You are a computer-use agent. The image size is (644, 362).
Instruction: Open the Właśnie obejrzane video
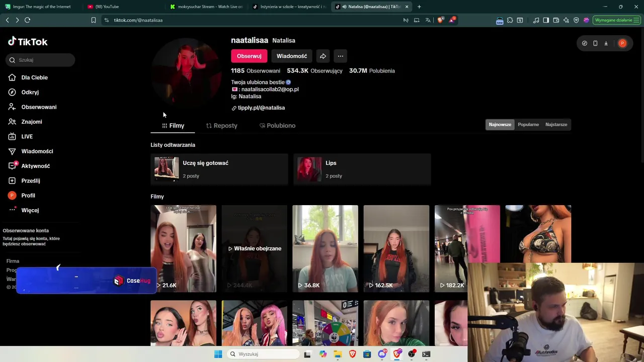click(x=254, y=248)
